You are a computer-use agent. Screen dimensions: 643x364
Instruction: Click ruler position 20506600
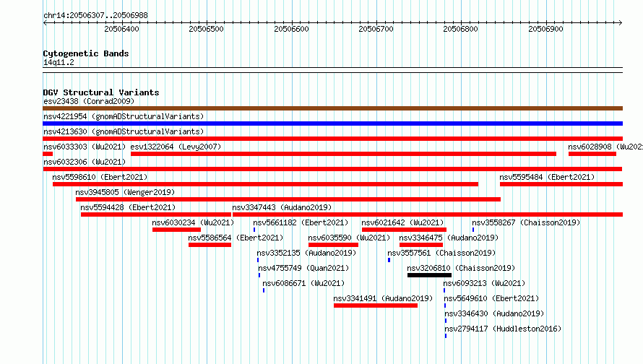tap(292, 29)
